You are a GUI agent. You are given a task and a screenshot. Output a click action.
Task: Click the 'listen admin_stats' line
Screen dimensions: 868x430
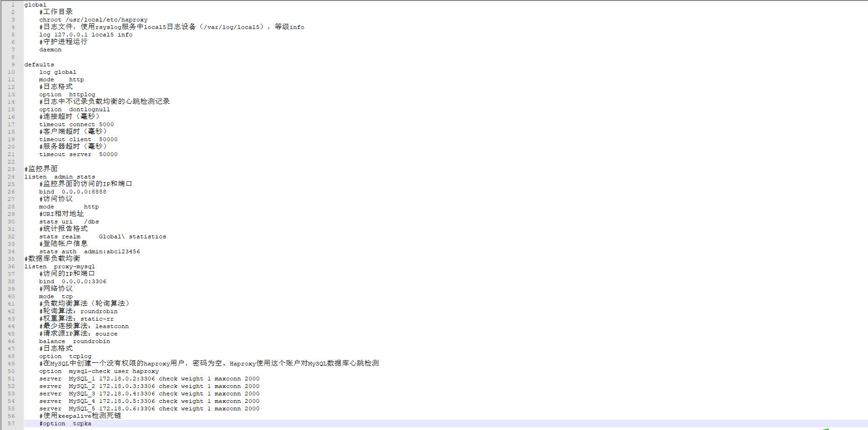pyautogui.click(x=60, y=177)
